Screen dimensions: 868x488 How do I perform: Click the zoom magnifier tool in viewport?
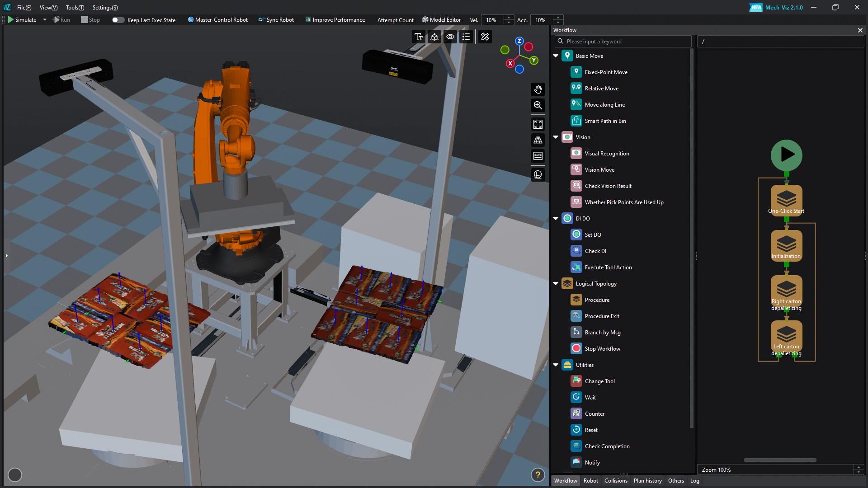click(x=538, y=105)
